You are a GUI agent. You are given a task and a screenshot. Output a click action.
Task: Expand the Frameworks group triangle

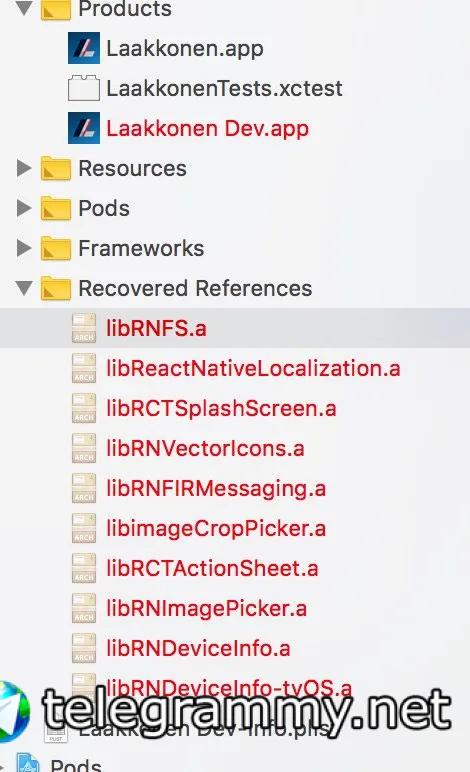[23, 248]
